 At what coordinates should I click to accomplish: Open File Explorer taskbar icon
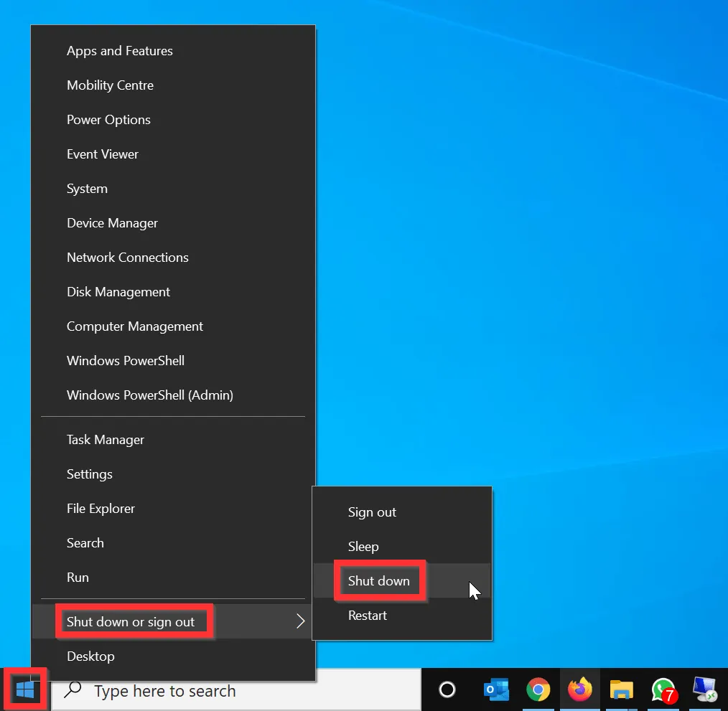pyautogui.click(x=621, y=690)
